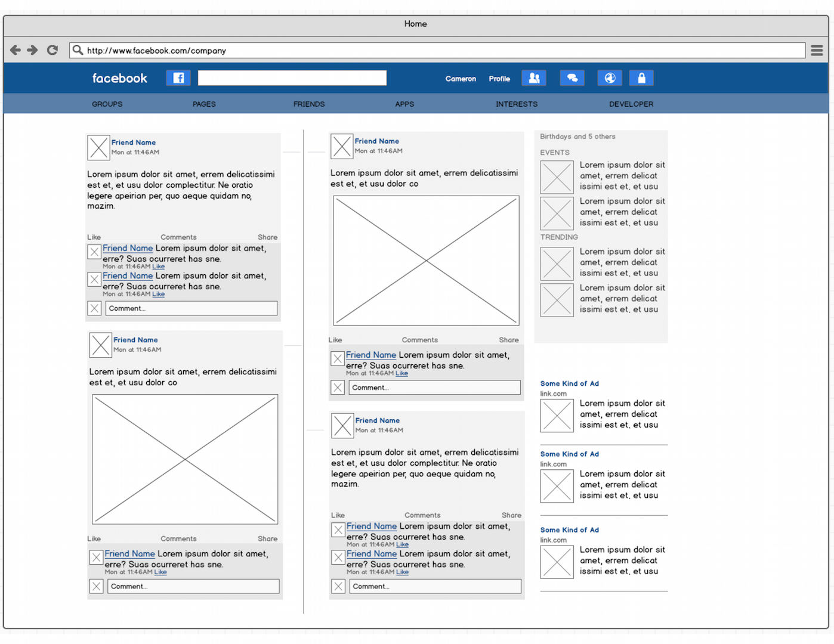The height and width of the screenshot is (644, 834).
Task: Click the Facebook 'f' logo button
Action: [178, 78]
